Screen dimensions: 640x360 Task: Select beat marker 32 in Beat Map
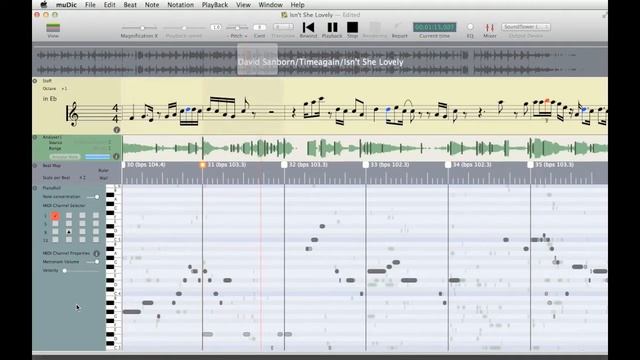284,165
